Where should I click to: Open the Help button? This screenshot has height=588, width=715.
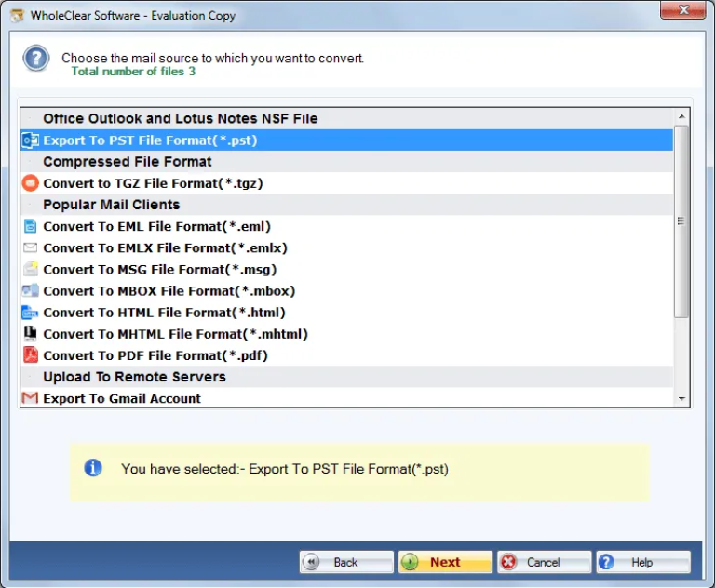642,562
